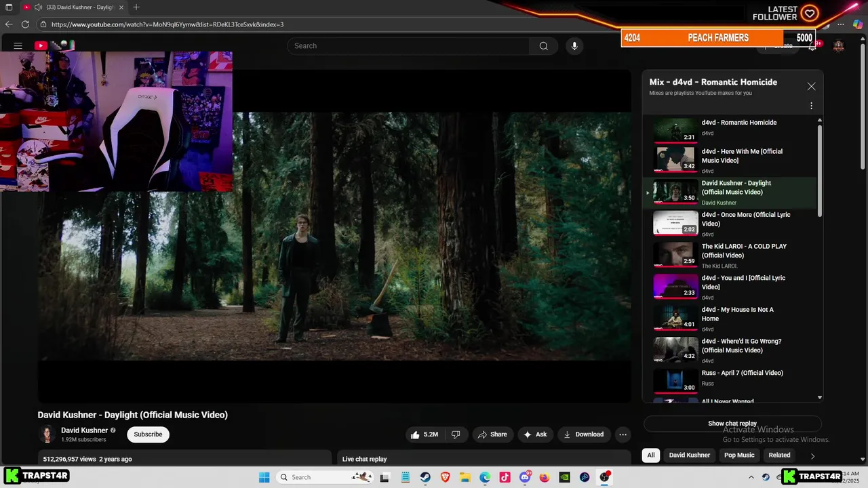The height and width of the screenshot is (488, 868).
Task: Select the All filter chip
Action: (x=651, y=455)
